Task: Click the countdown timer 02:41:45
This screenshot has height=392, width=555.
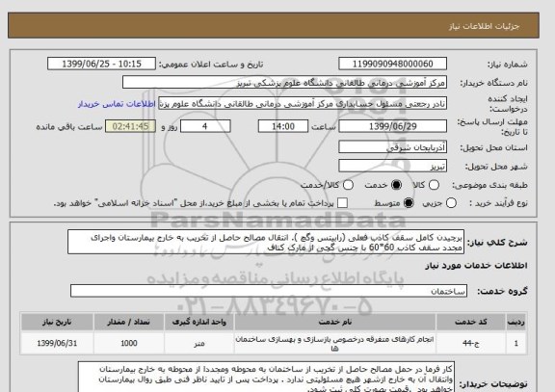Action: tap(131, 126)
